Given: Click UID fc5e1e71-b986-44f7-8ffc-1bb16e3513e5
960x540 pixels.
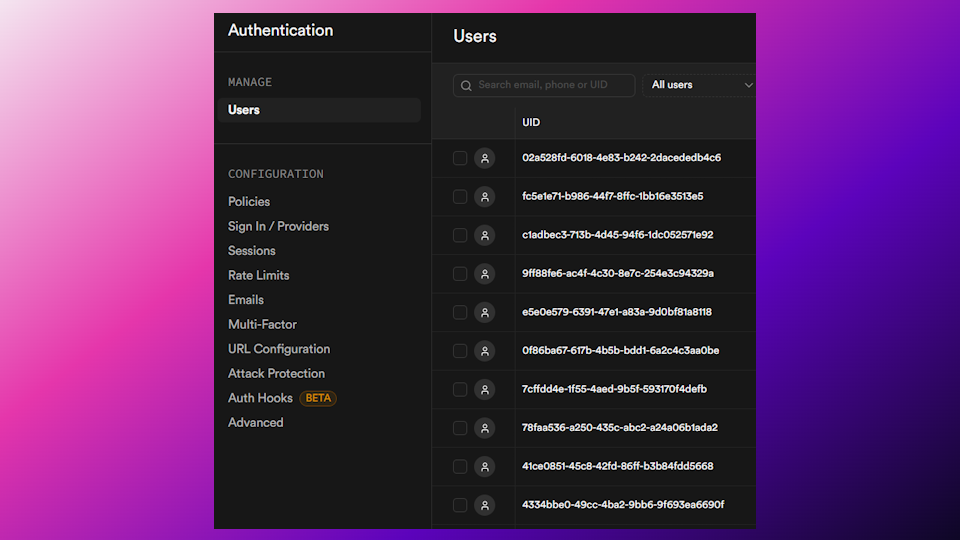Looking at the screenshot, I should click(x=612, y=196).
